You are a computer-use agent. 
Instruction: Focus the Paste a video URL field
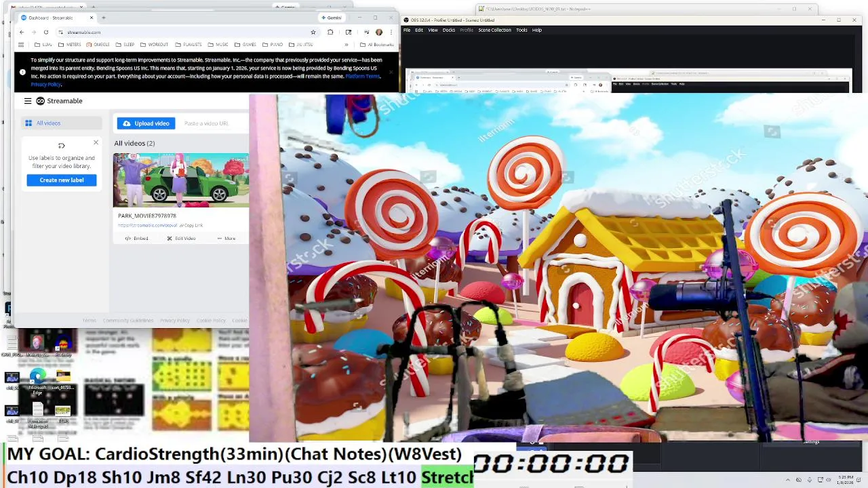[x=206, y=123]
